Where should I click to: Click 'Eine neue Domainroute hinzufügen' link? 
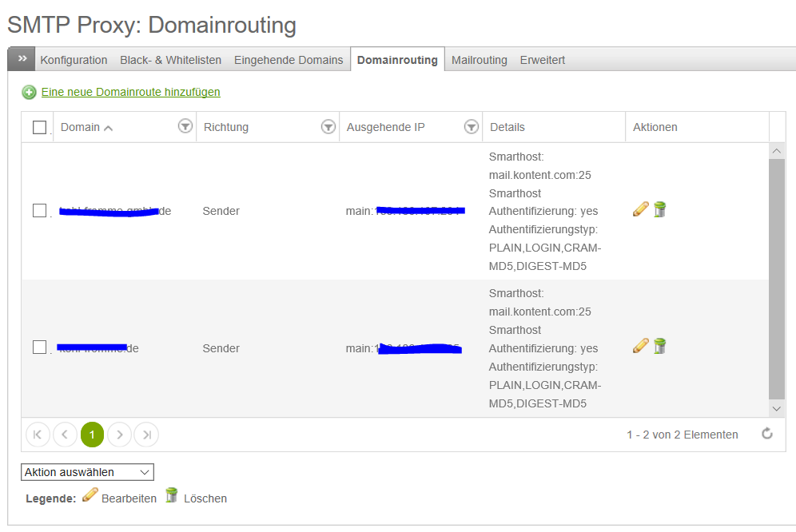[130, 92]
